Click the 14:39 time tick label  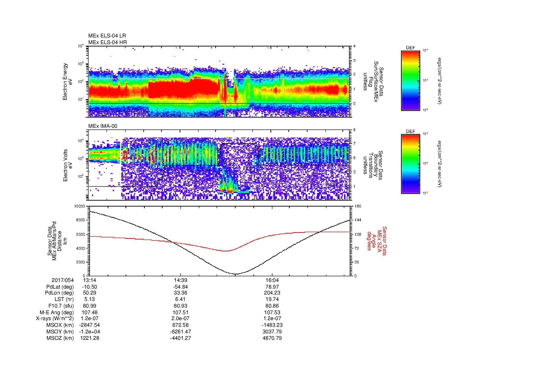pyautogui.click(x=181, y=280)
